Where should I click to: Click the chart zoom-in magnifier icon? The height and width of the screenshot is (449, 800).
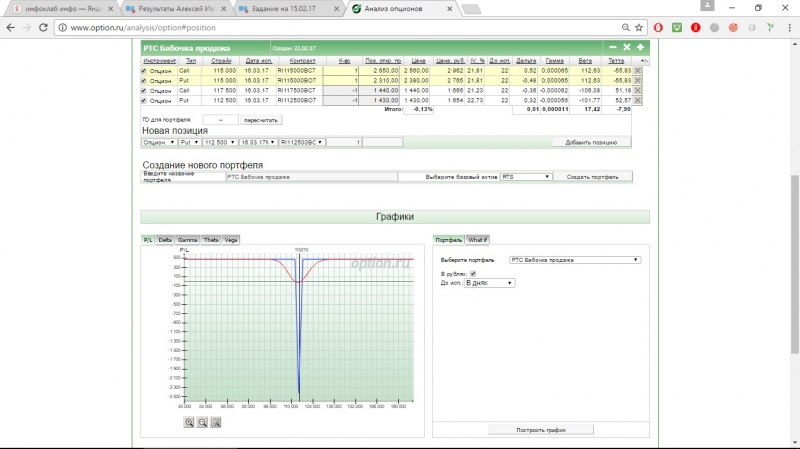click(x=189, y=422)
